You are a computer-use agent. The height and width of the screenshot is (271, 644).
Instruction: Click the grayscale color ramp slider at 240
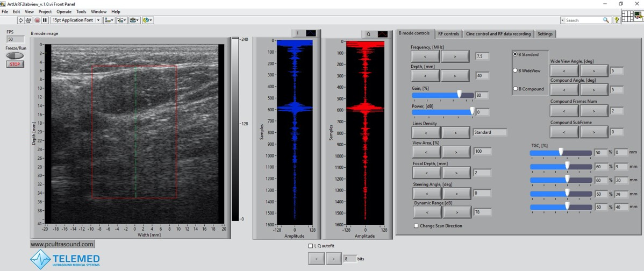point(235,39)
